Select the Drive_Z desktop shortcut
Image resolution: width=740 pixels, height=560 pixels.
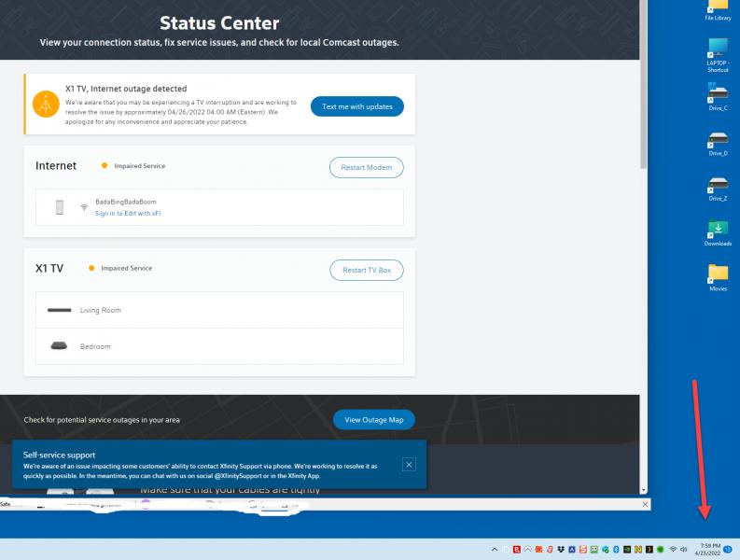pos(718,189)
